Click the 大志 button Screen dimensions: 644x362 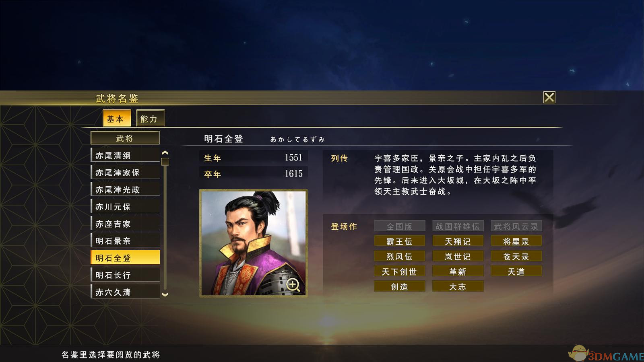(x=458, y=286)
